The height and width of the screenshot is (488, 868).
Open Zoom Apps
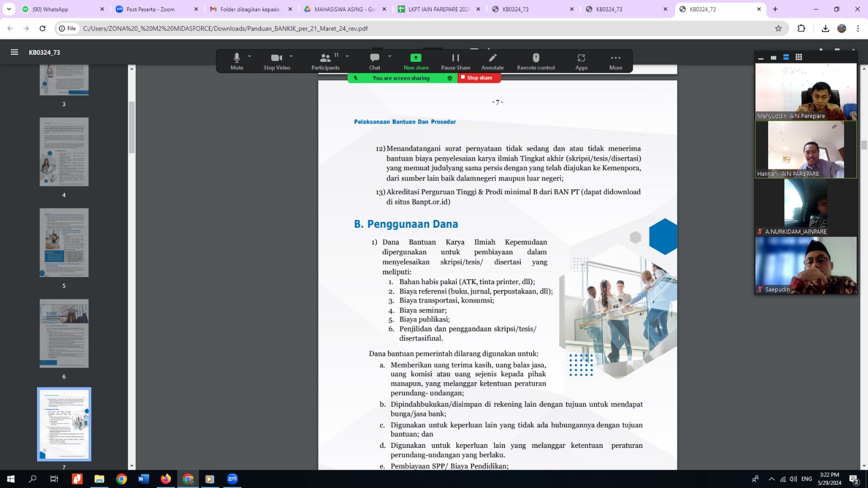coord(582,61)
